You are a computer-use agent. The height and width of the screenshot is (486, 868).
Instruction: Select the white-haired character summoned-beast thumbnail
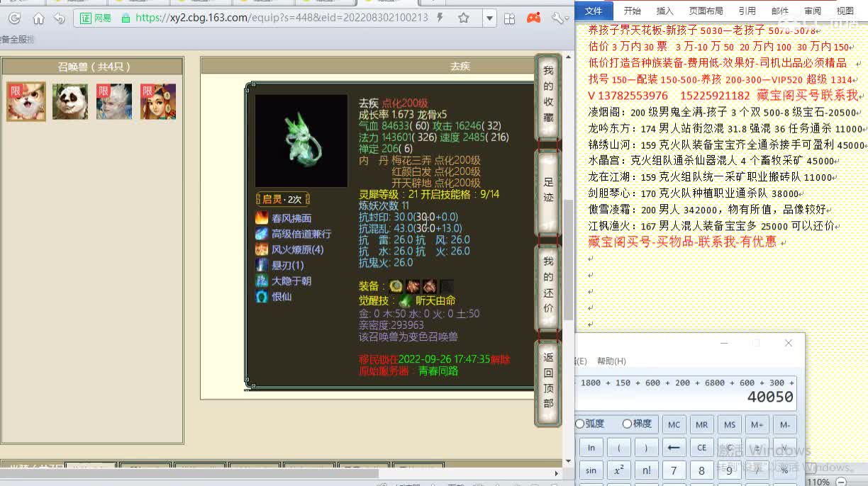point(114,101)
